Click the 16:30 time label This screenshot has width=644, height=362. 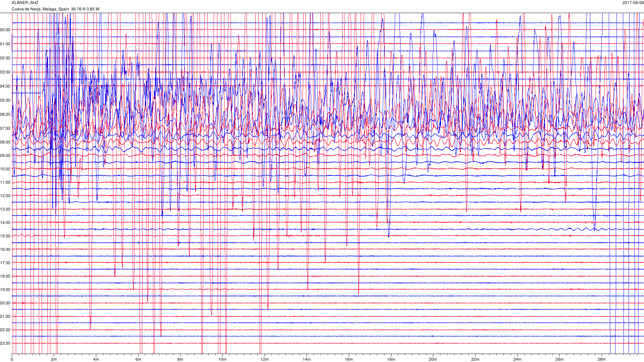(x=5, y=249)
